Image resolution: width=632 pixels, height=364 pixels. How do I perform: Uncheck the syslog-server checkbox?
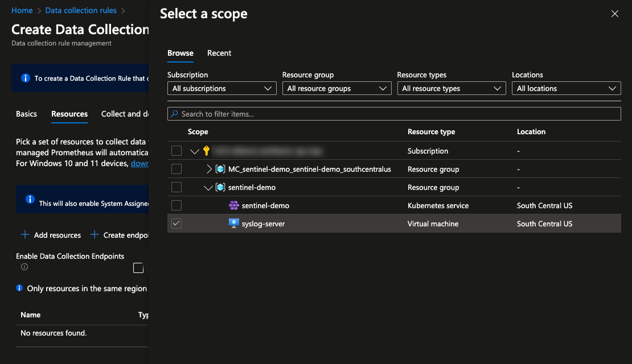(x=177, y=223)
